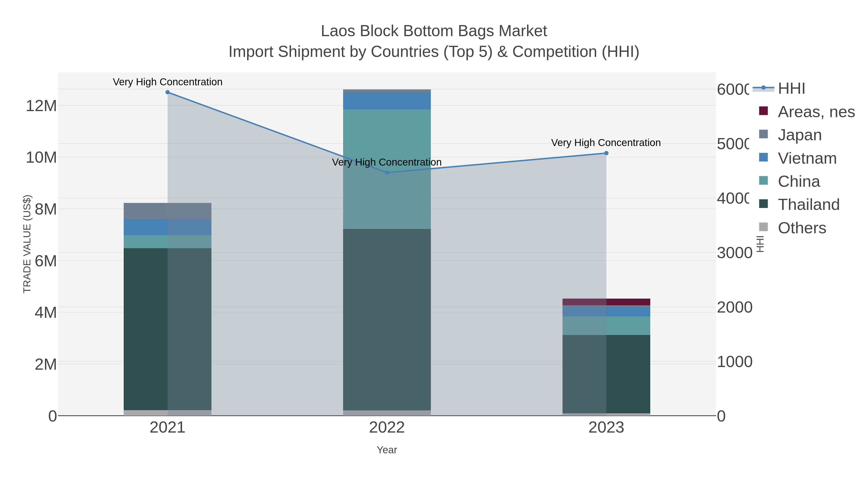Toggle the Others legend entry
The height and width of the screenshot is (488, 868).
(x=793, y=228)
